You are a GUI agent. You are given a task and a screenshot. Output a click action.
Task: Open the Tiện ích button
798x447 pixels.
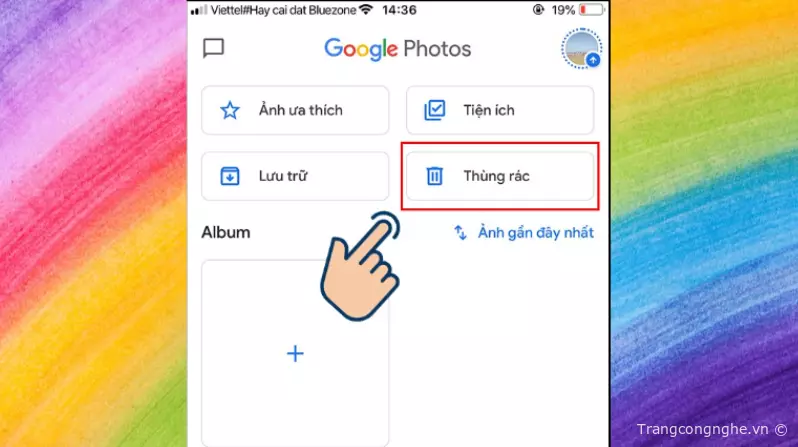pyautogui.click(x=500, y=110)
